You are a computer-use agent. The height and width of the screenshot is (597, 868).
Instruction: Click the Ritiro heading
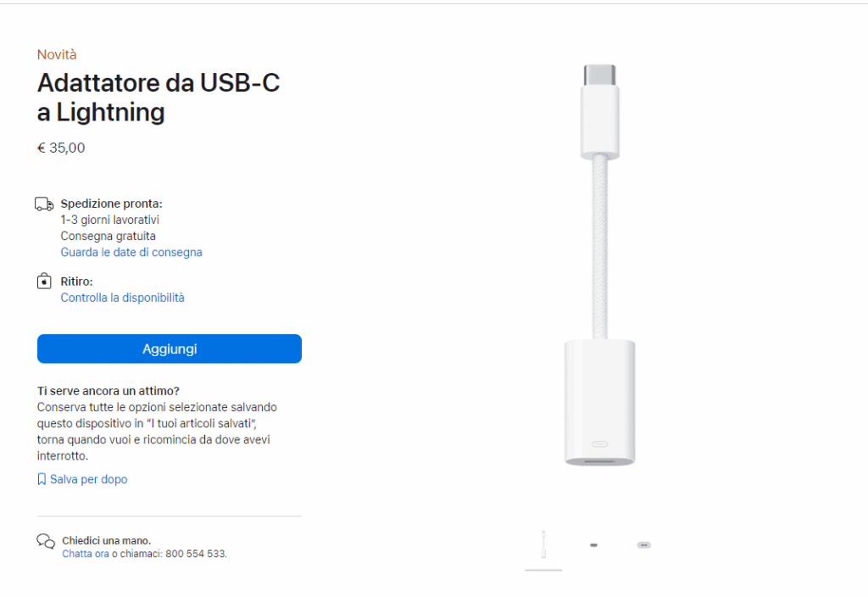[76, 282]
